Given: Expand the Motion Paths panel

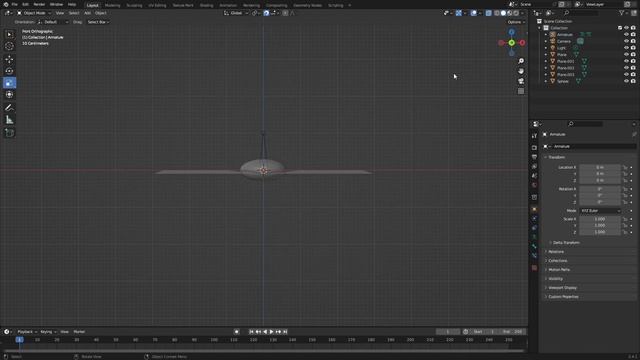Looking at the screenshot, I should click(559, 269).
